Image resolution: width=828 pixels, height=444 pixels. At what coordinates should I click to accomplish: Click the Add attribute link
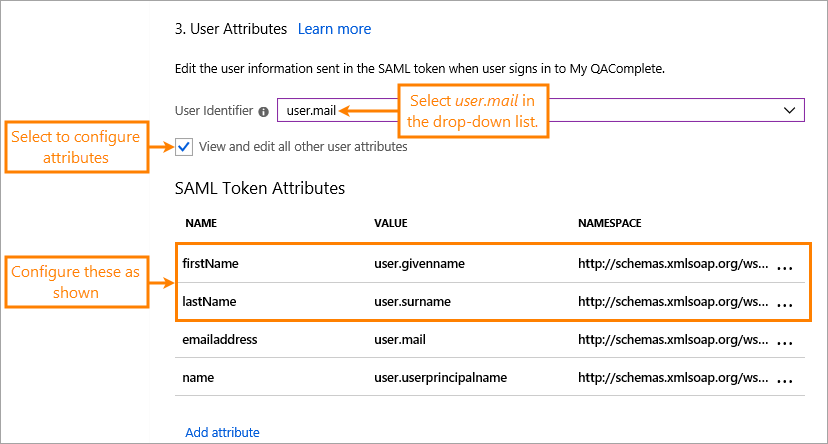point(222,432)
